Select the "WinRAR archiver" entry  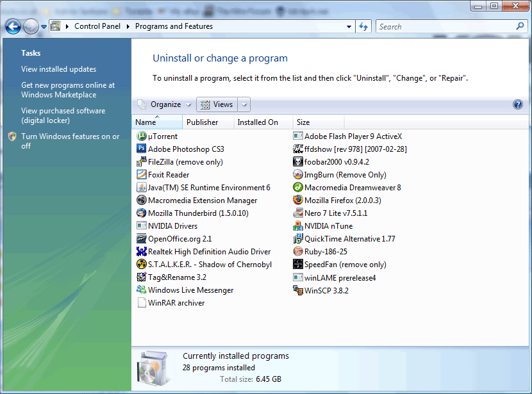point(170,303)
